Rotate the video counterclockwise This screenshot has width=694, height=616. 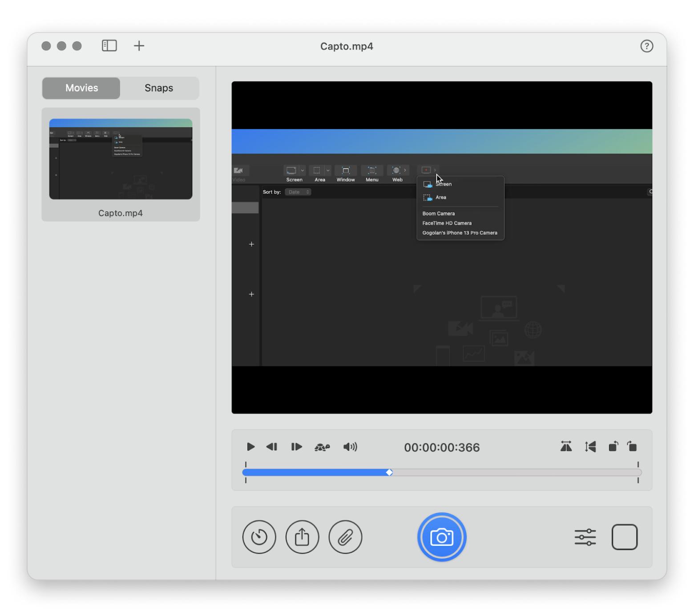click(x=613, y=446)
